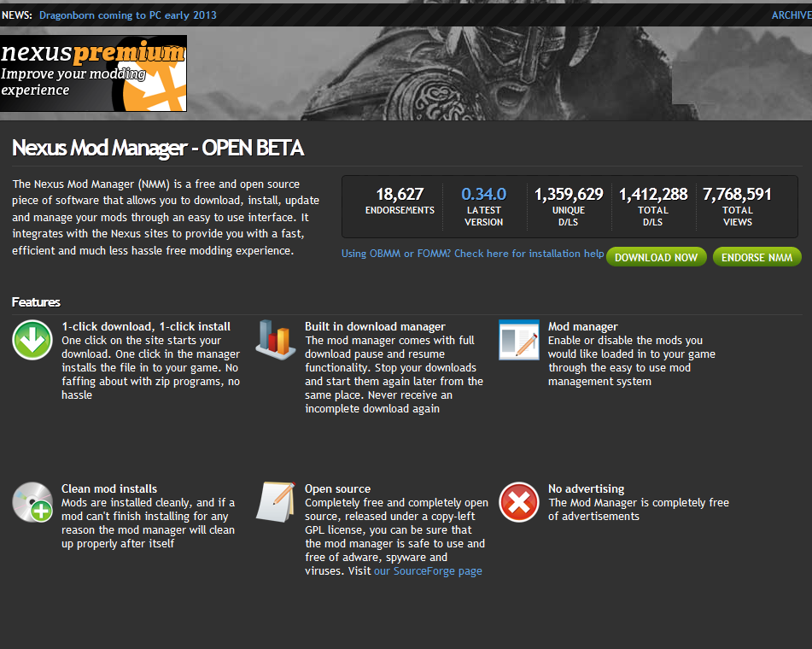
Task: Click the disc with plus Clean installs icon
Action: [x=32, y=502]
